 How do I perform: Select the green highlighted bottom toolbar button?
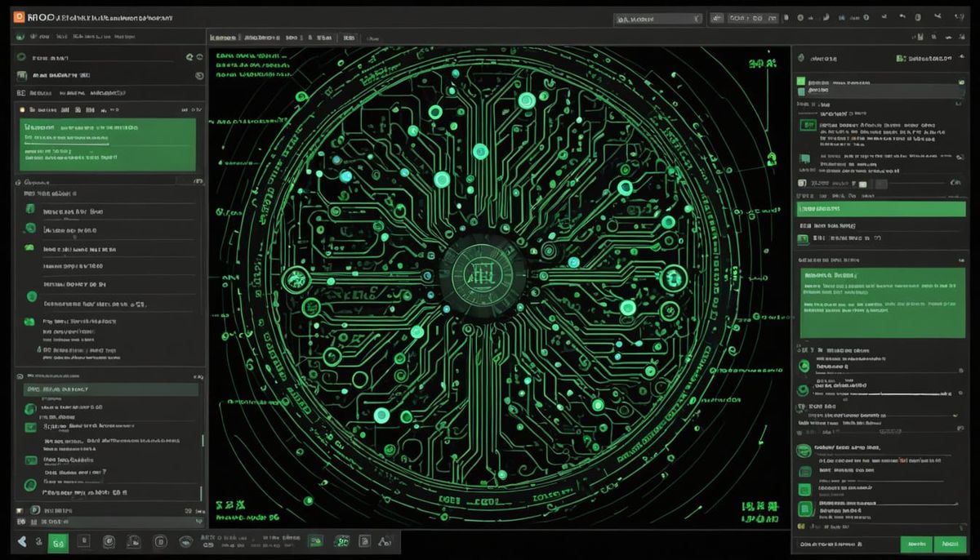[x=58, y=542]
